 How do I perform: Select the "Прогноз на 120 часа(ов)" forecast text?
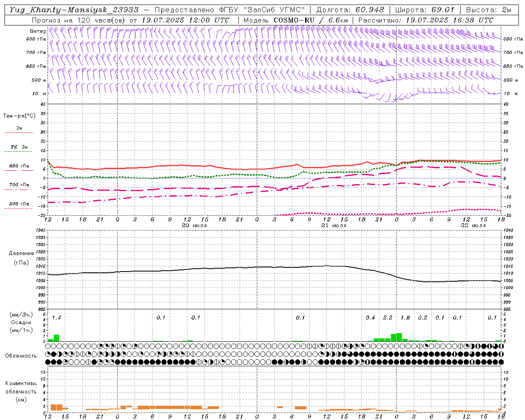coord(79,20)
